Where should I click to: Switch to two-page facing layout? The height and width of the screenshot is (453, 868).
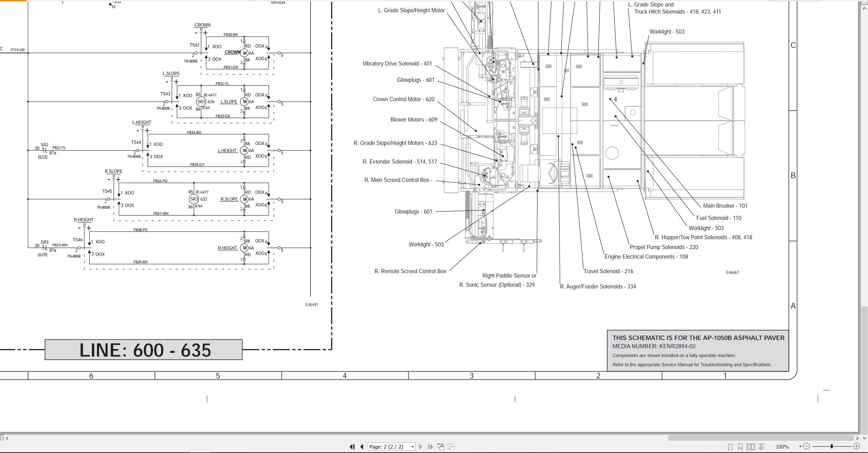tap(751, 447)
